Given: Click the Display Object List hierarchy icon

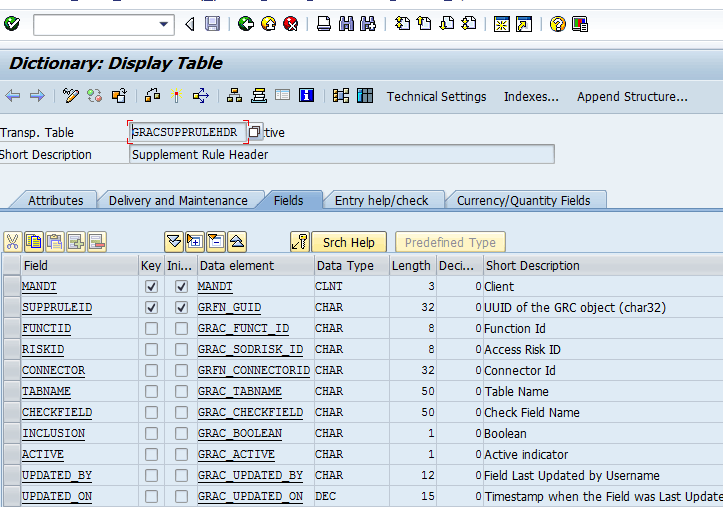Looking at the screenshot, I should [x=234, y=96].
